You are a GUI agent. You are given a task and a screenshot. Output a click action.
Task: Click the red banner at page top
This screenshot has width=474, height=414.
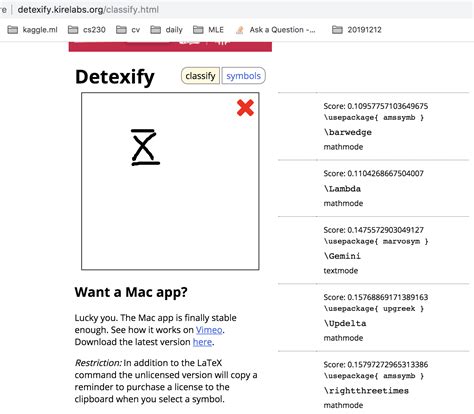point(170,47)
